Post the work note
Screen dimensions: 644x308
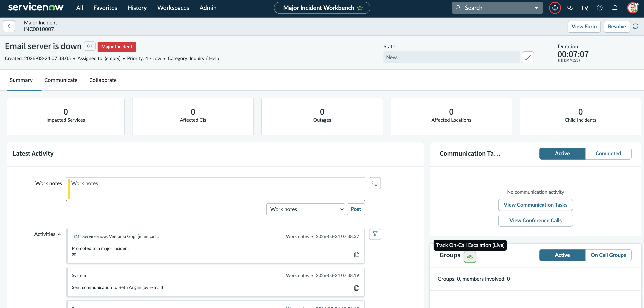point(355,209)
